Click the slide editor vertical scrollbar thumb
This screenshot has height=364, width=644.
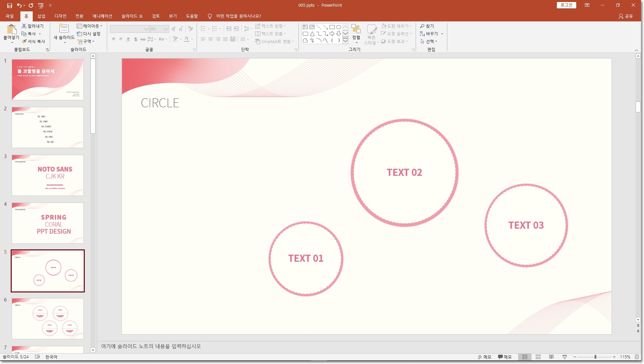[638, 107]
